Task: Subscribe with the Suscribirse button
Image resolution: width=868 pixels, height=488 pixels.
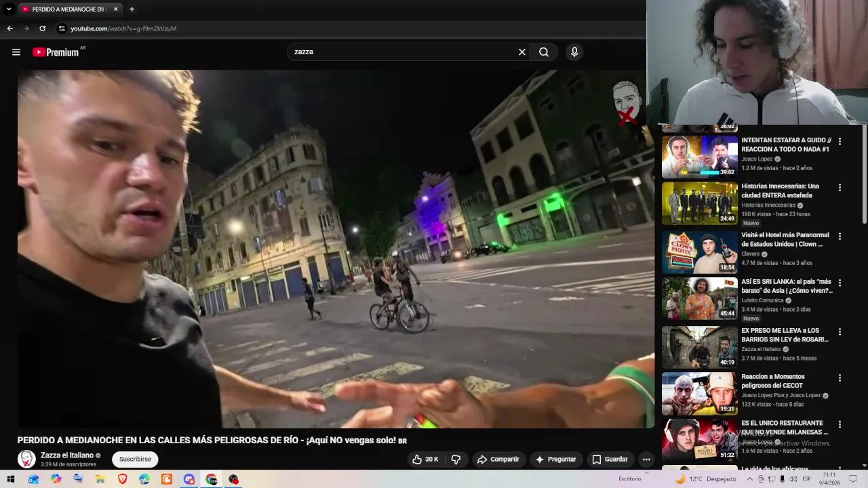Action: (x=135, y=460)
